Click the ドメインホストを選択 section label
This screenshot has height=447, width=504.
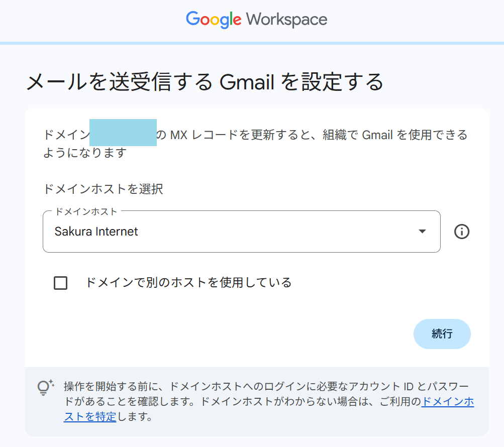pos(103,189)
